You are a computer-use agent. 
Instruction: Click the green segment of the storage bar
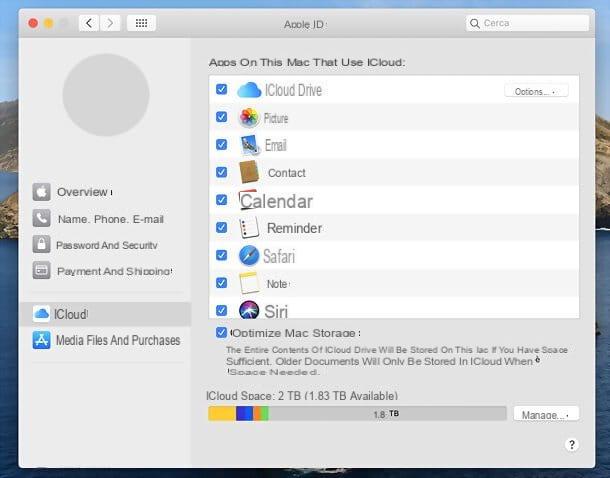click(265, 413)
